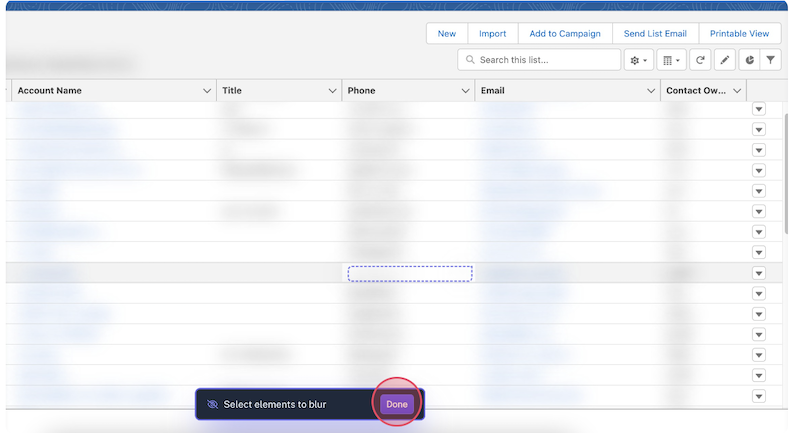The width and height of the screenshot is (800, 433).
Task: Open row actions for the highlighted row
Action: [759, 273]
